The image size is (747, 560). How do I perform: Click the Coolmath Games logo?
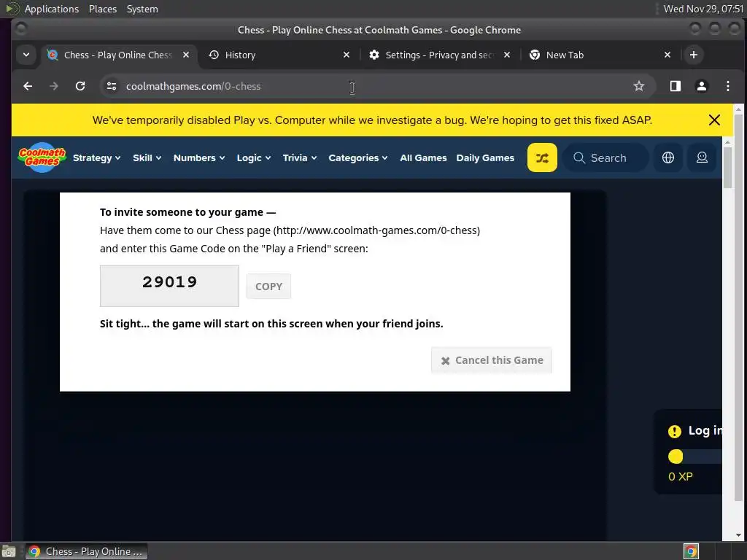click(42, 157)
